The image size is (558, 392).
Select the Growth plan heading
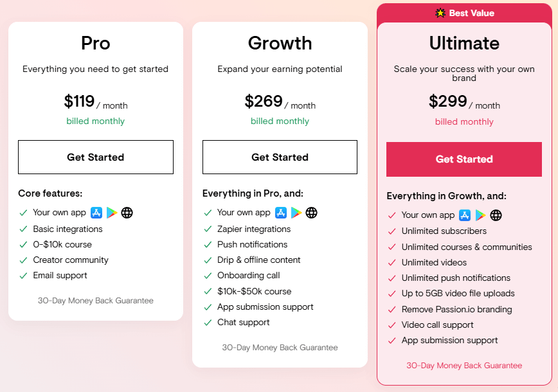(280, 44)
